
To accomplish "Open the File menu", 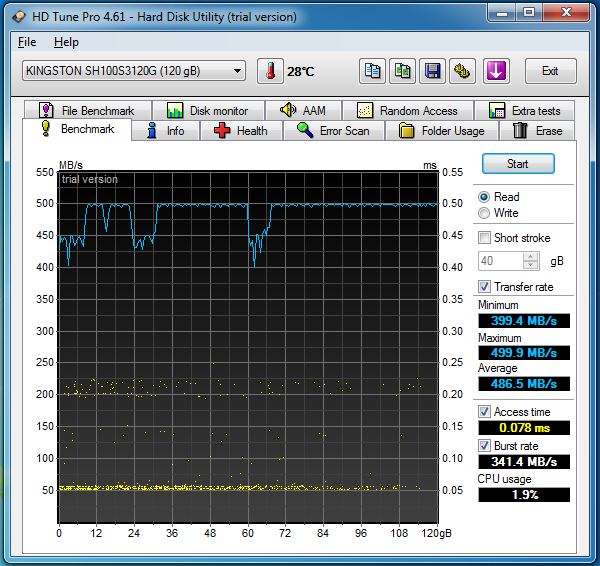I will click(x=27, y=42).
